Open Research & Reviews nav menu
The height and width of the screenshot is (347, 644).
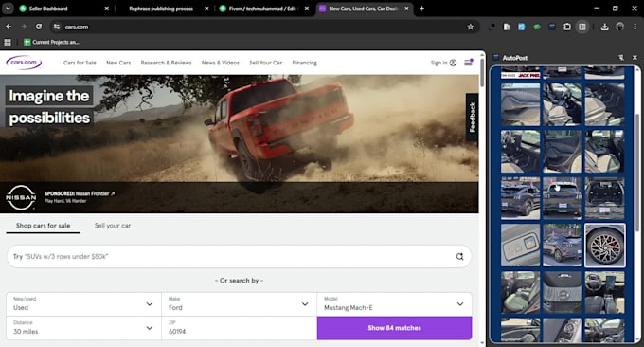click(166, 63)
